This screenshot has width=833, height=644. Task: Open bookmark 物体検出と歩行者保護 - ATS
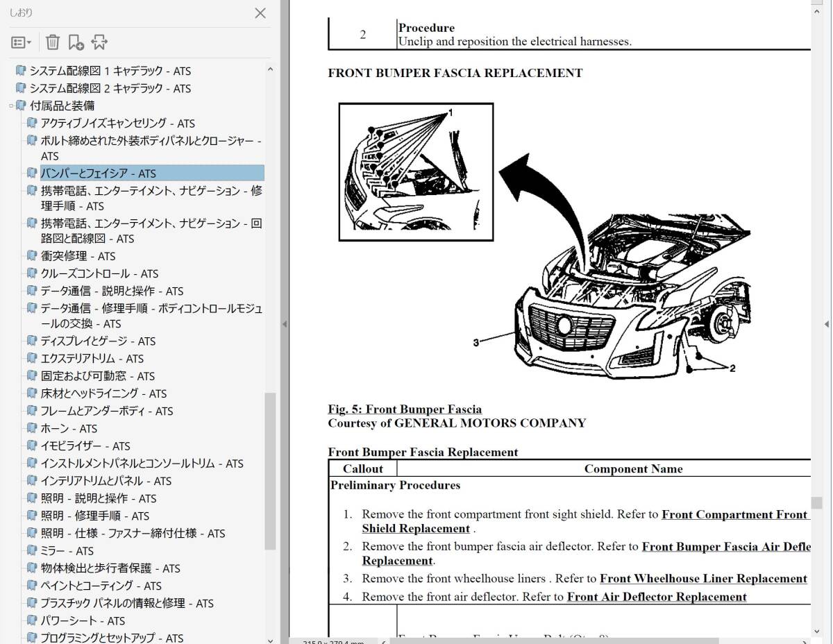(110, 568)
